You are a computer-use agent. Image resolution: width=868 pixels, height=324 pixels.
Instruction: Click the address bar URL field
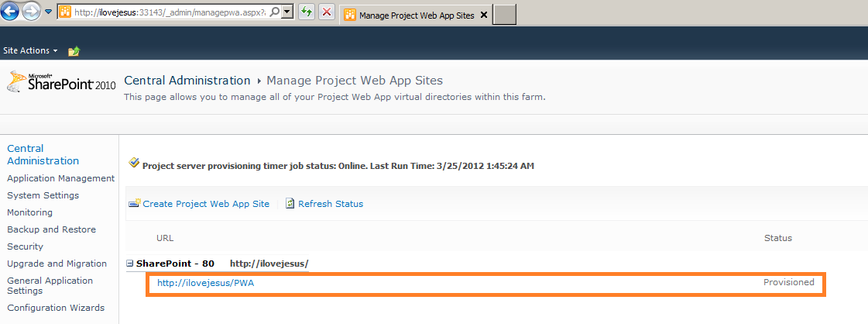[170, 12]
